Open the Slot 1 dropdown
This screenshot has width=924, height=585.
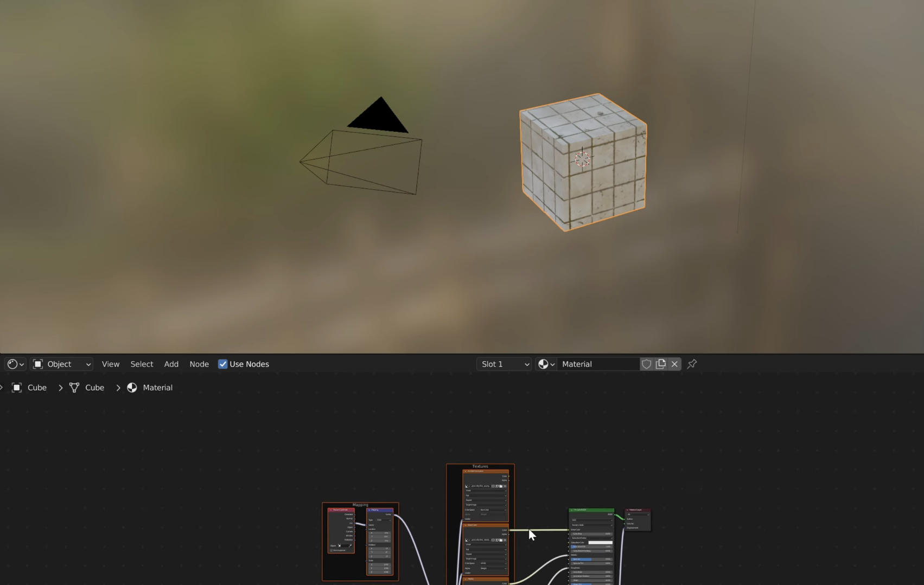click(x=504, y=364)
